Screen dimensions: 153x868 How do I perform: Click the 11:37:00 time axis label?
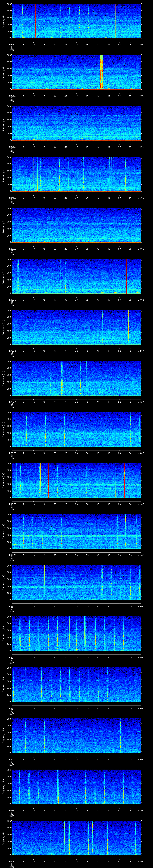[12, 351]
